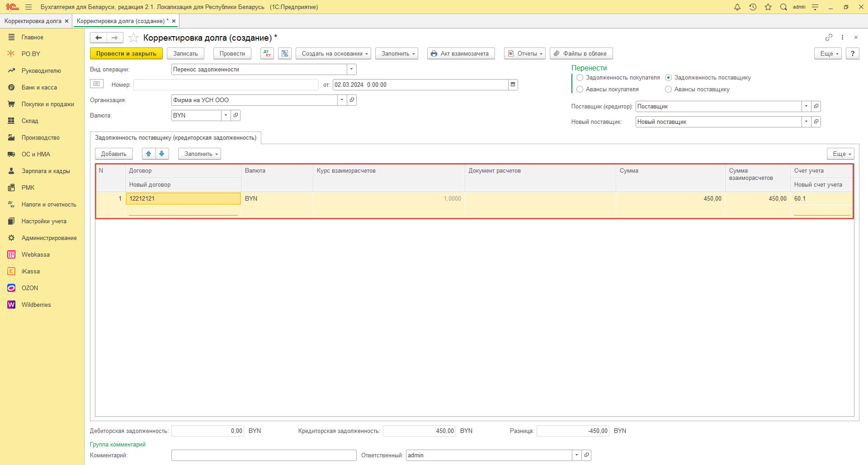Image resolution: width=868 pixels, height=465 pixels.
Task: Open table Еще menu
Action: pos(840,154)
